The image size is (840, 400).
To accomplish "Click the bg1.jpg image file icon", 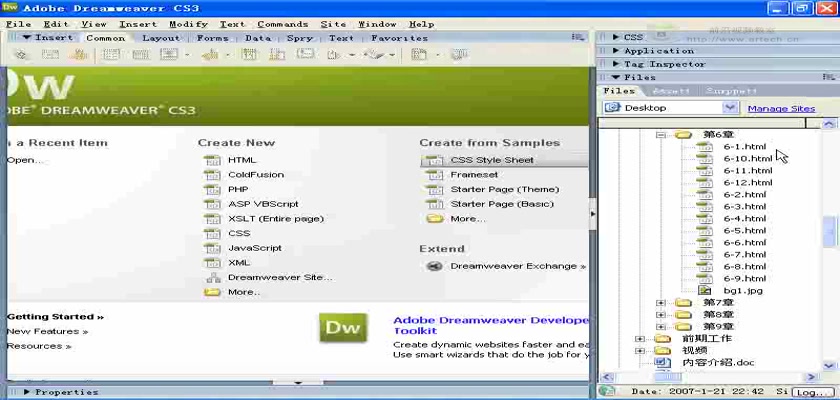I will pyautogui.click(x=705, y=291).
